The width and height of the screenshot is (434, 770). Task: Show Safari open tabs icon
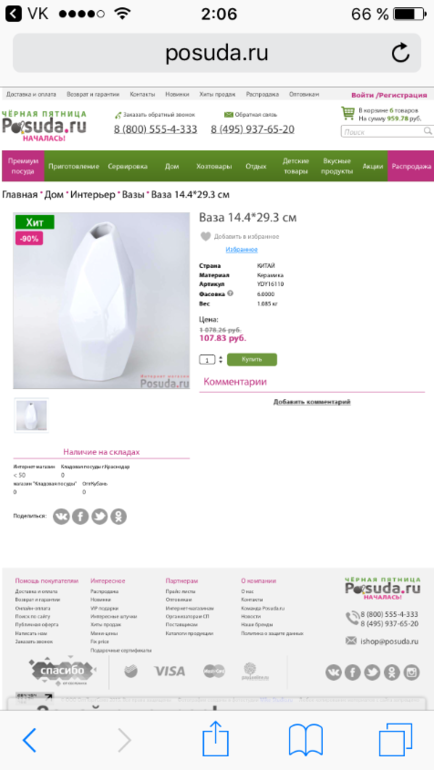(395, 740)
